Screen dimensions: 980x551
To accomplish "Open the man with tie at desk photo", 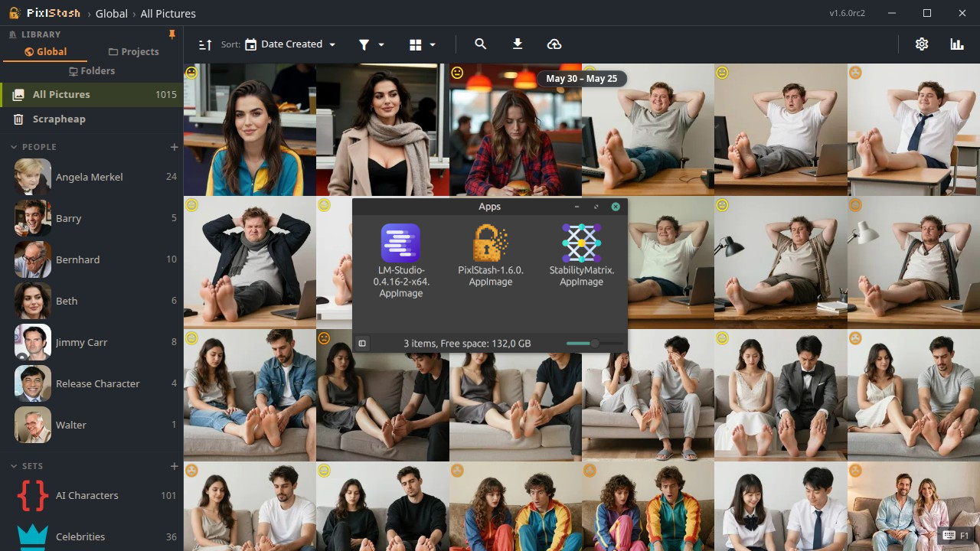I will 913,130.
